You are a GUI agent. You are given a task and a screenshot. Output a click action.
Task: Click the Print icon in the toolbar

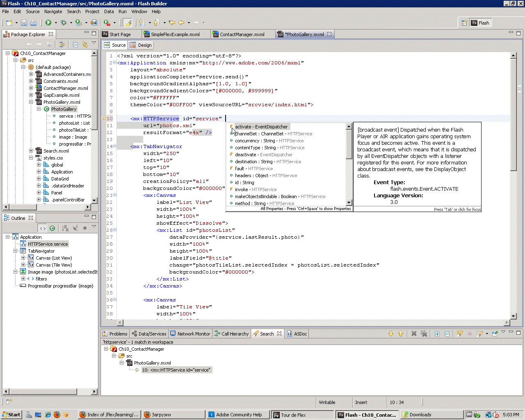click(x=34, y=23)
